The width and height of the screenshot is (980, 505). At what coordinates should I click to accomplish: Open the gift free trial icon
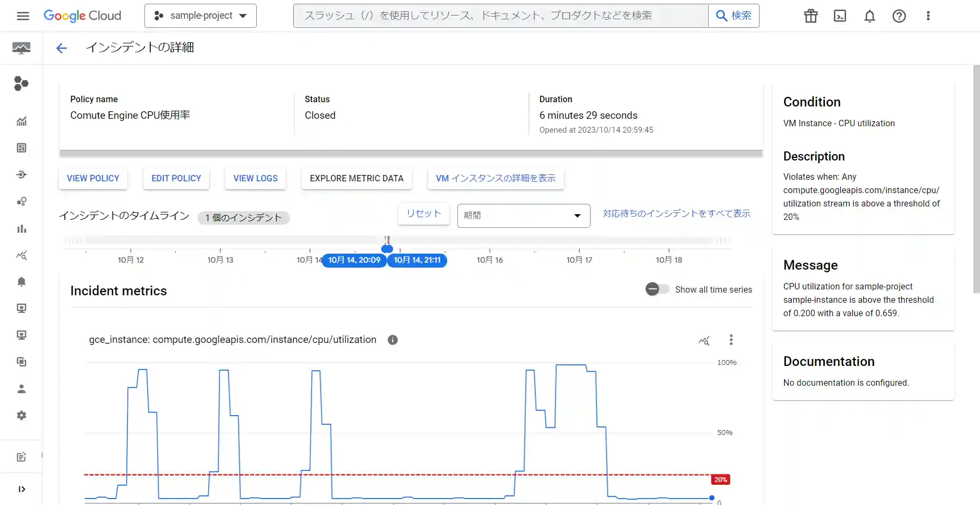(x=811, y=16)
